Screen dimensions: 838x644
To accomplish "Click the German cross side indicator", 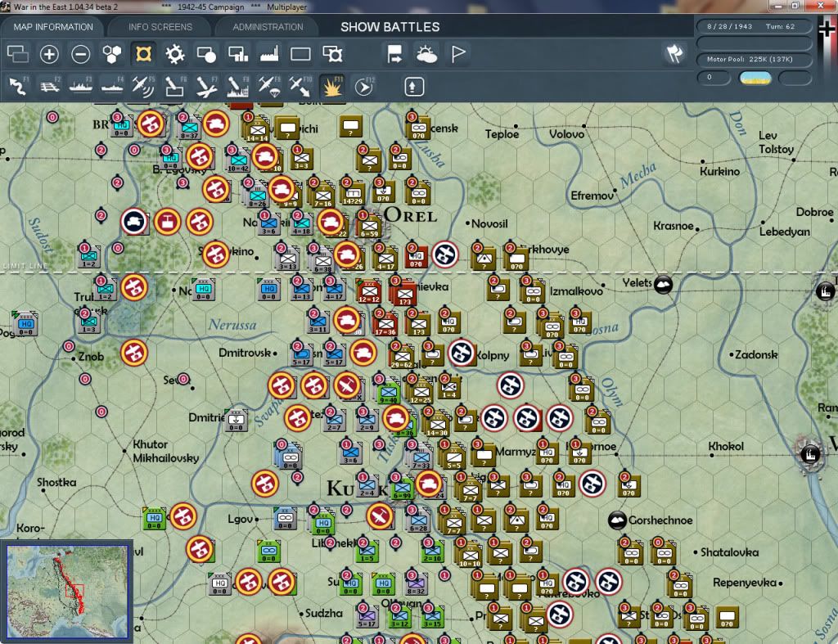I will (x=827, y=29).
